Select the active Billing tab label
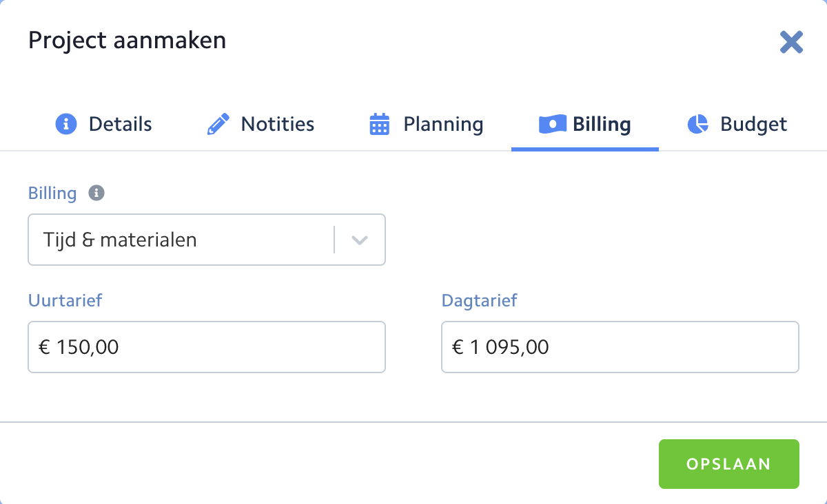Screen dimensions: 827x504 (602, 125)
